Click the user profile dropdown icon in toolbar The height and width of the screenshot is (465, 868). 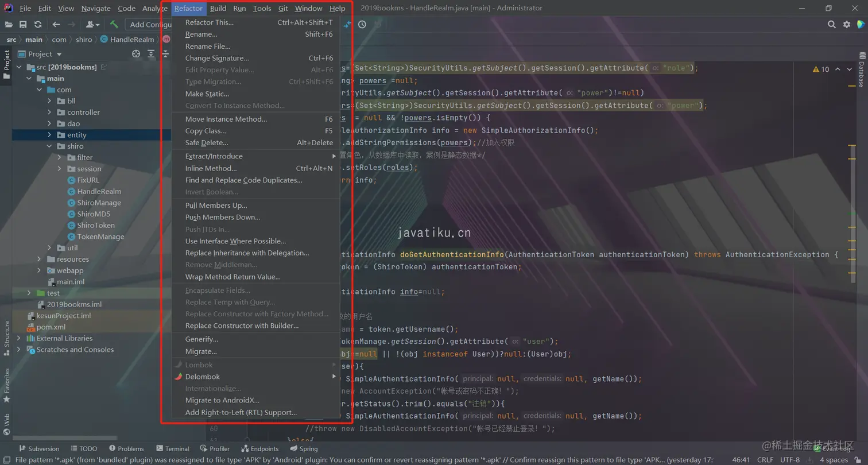click(92, 25)
